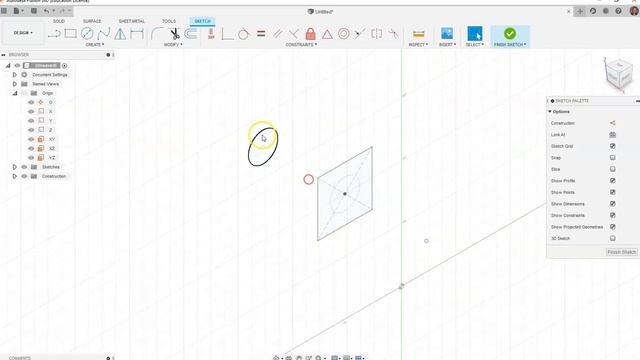This screenshot has width=640, height=360.
Task: Open the Create dropdown menu
Action: 95,44
